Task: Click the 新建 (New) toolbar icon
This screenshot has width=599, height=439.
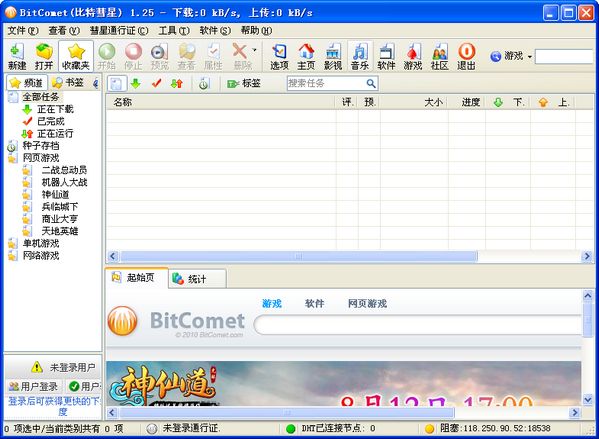Action: coord(17,57)
